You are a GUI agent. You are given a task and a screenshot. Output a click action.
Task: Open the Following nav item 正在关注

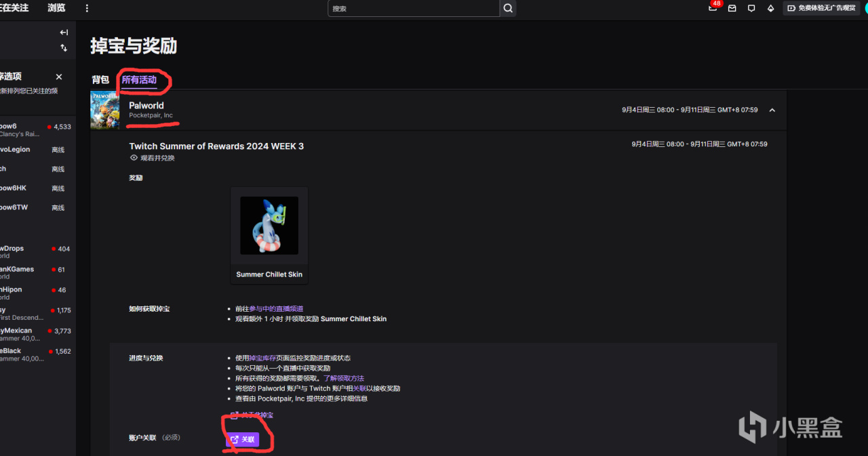coord(13,8)
